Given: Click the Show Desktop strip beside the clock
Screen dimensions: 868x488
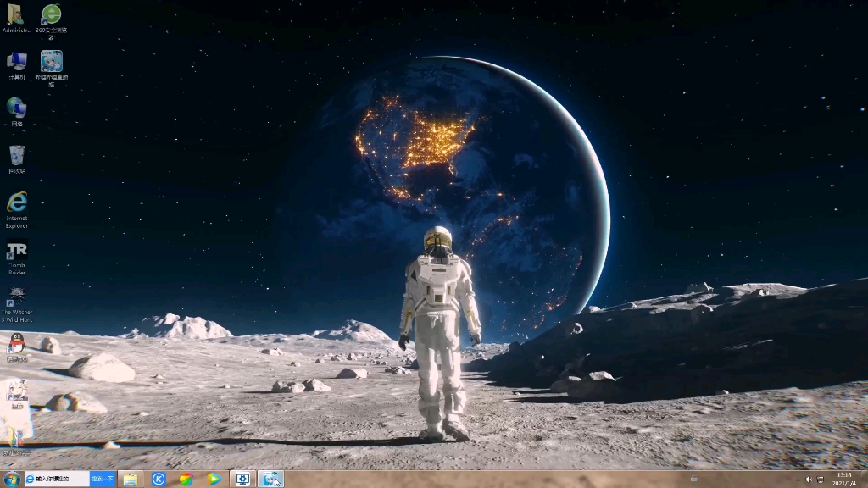Looking at the screenshot, I should (864, 480).
